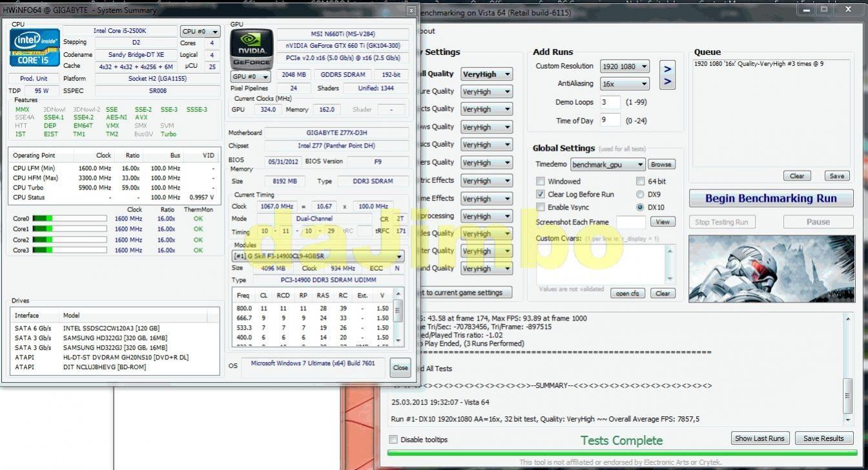Open the CPU #0 selector dropdown

pyautogui.click(x=200, y=32)
